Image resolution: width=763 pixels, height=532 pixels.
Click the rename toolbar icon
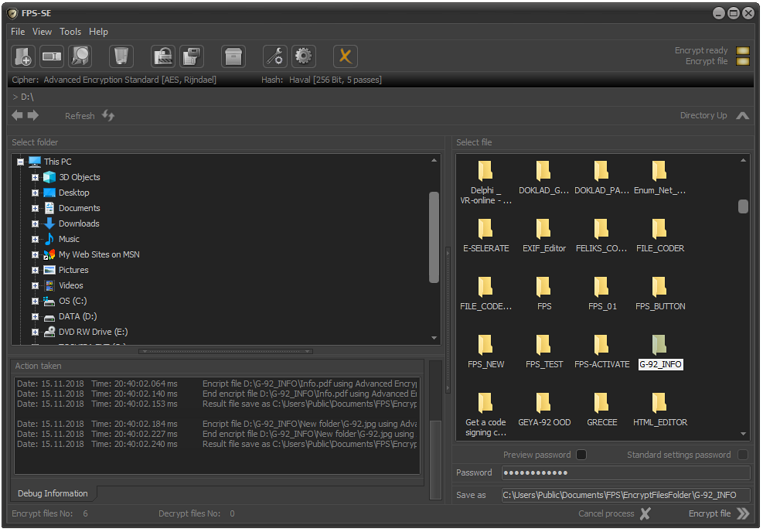pyautogui.click(x=52, y=56)
